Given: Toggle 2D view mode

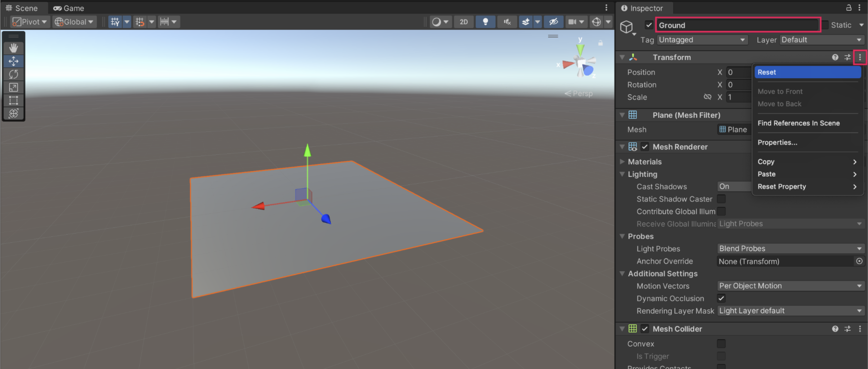Looking at the screenshot, I should coord(464,22).
